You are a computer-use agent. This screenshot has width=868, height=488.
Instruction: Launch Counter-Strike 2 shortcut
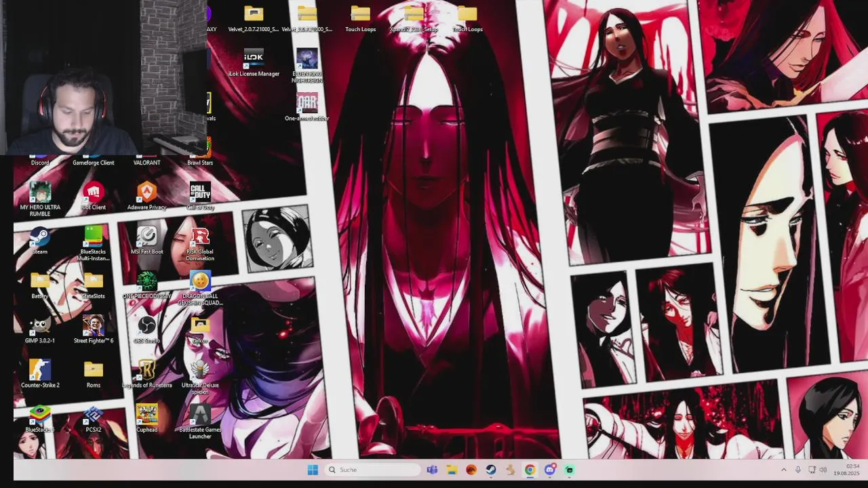[40, 374]
